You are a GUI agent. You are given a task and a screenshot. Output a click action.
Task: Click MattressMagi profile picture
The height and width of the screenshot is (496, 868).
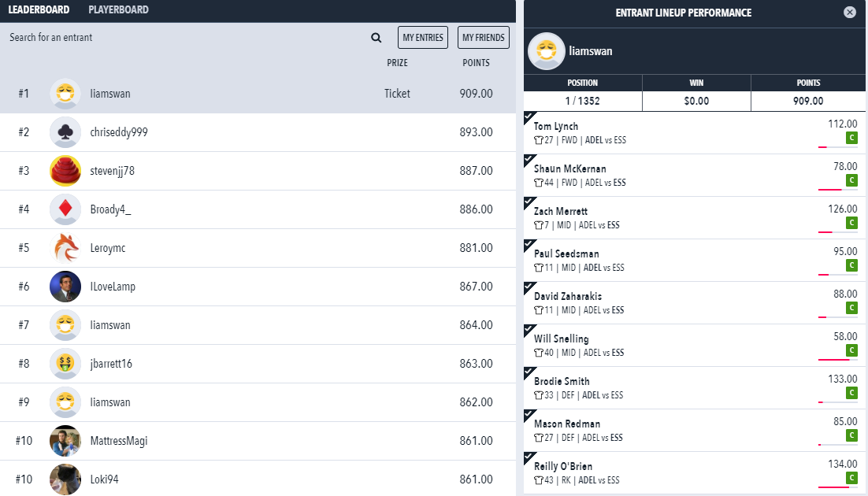point(65,441)
